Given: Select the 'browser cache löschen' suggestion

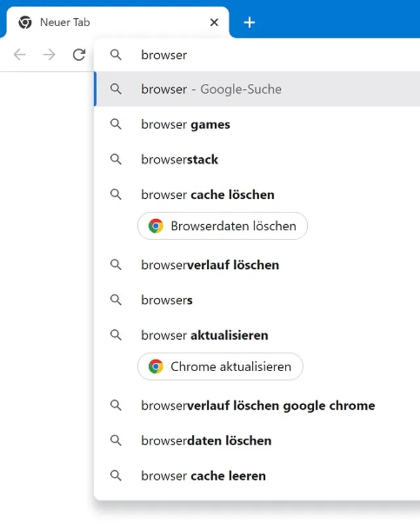Looking at the screenshot, I should pos(207,195).
